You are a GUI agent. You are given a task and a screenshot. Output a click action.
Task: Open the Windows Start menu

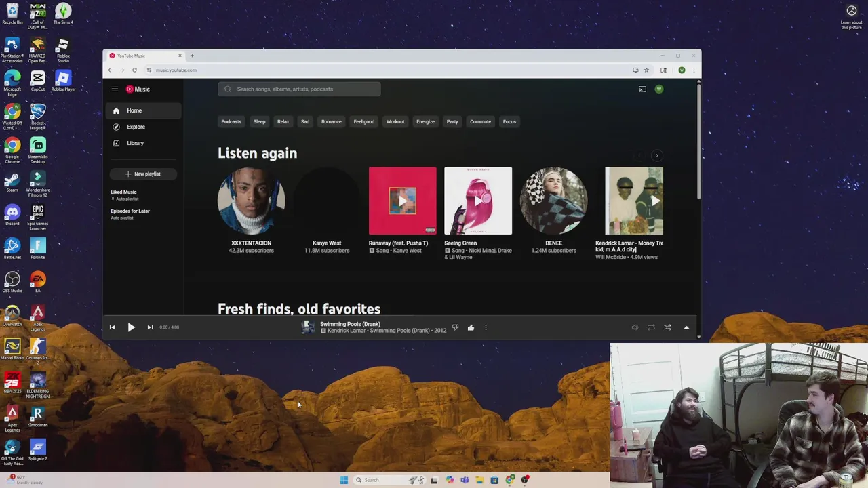[x=344, y=480]
